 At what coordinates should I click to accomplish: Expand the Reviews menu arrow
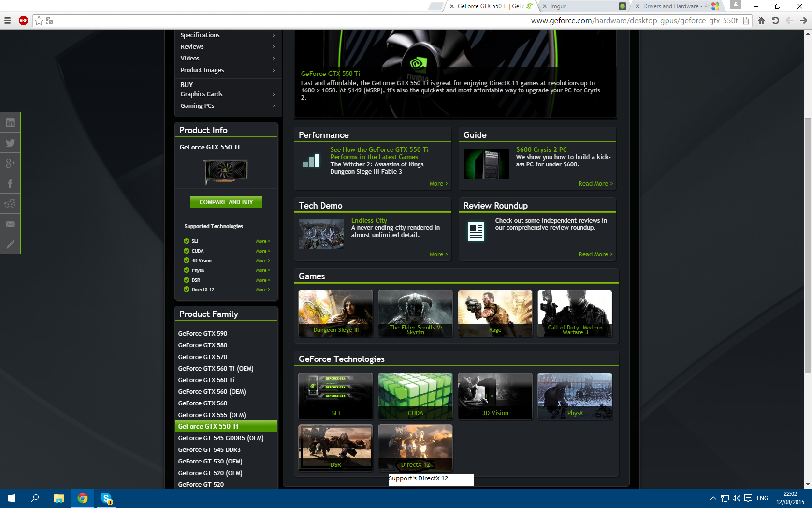click(274, 47)
